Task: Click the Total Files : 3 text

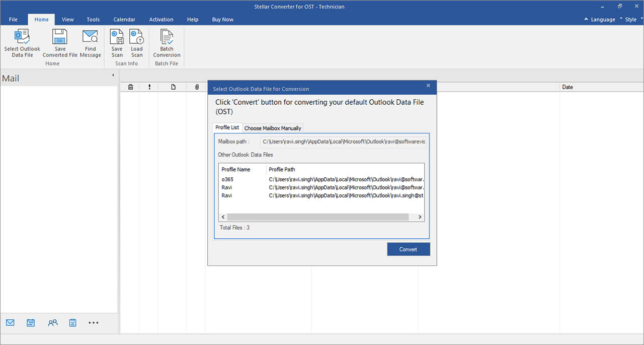Action: click(x=234, y=228)
